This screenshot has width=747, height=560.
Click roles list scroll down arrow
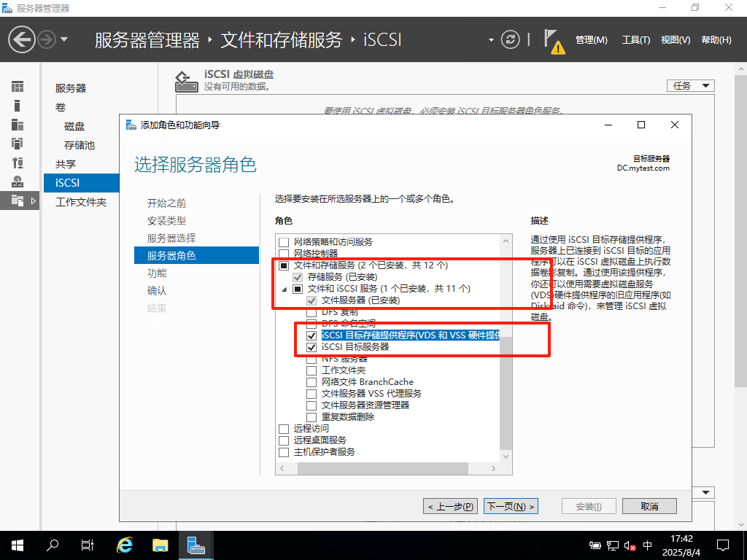pos(506,456)
